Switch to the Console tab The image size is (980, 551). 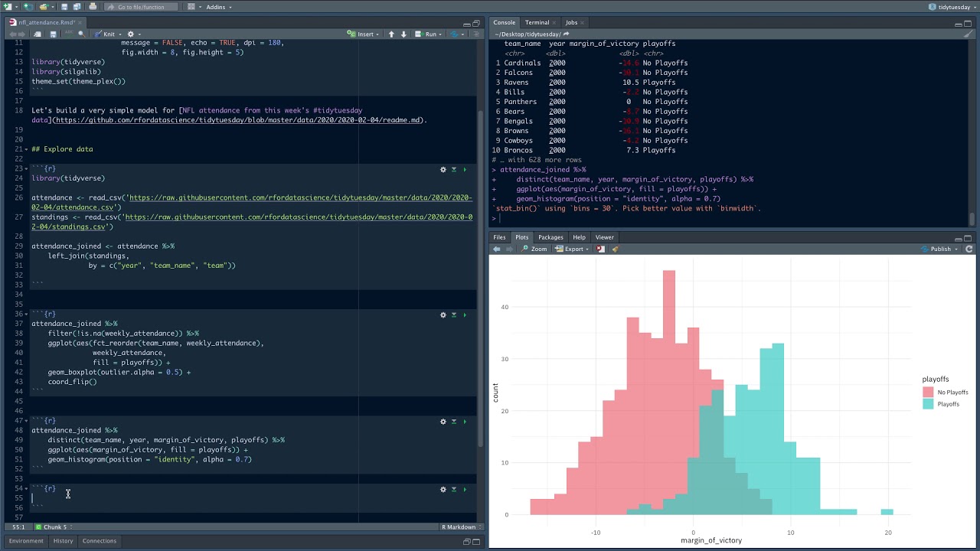[x=504, y=22]
